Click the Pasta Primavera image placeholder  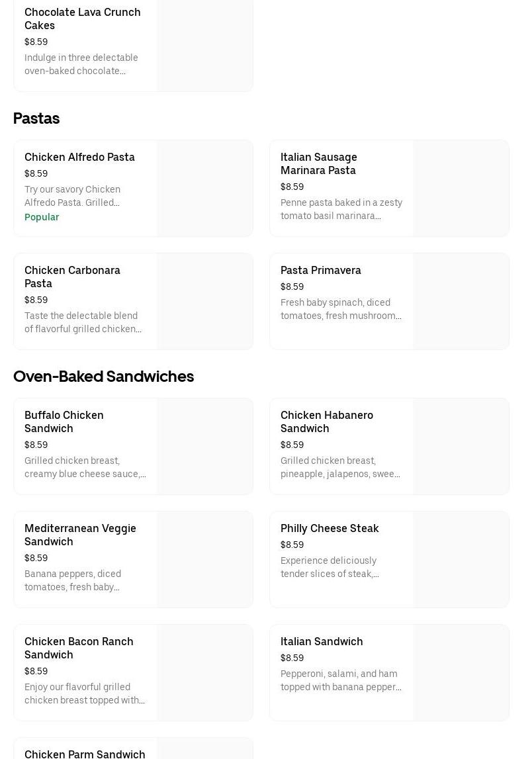tap(461, 302)
